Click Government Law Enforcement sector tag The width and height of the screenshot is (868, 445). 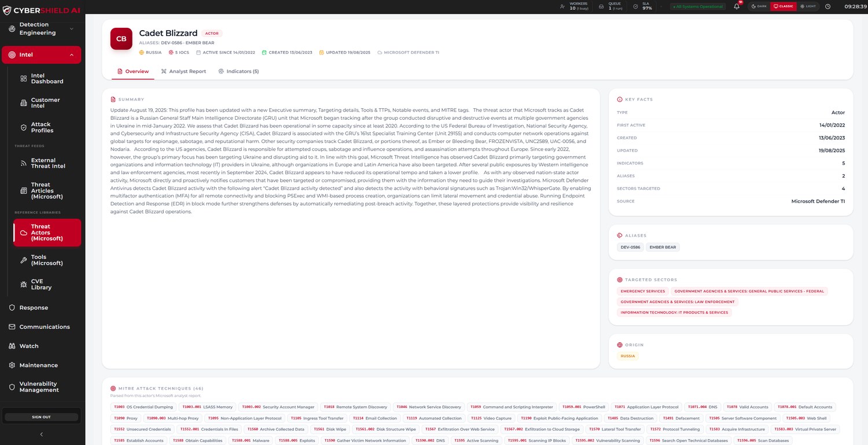(677, 301)
